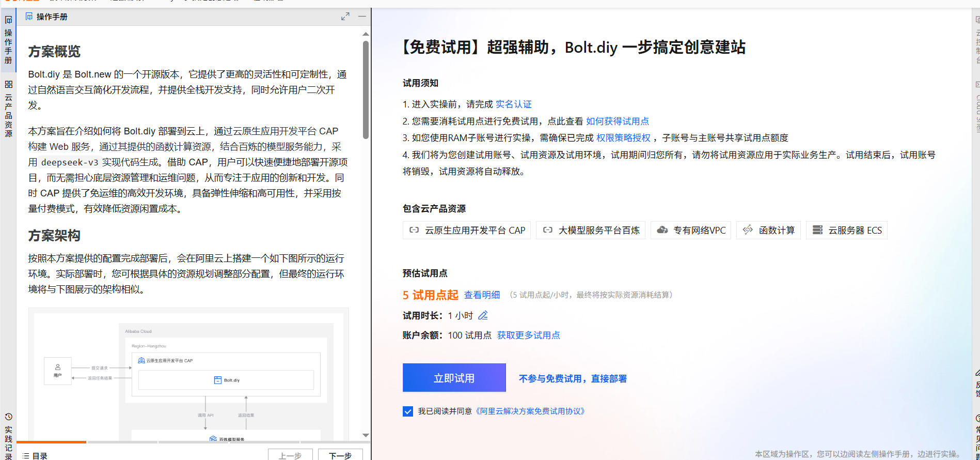The height and width of the screenshot is (460, 980).
Task: Minimize the 操作手册 panel
Action: 362,17
